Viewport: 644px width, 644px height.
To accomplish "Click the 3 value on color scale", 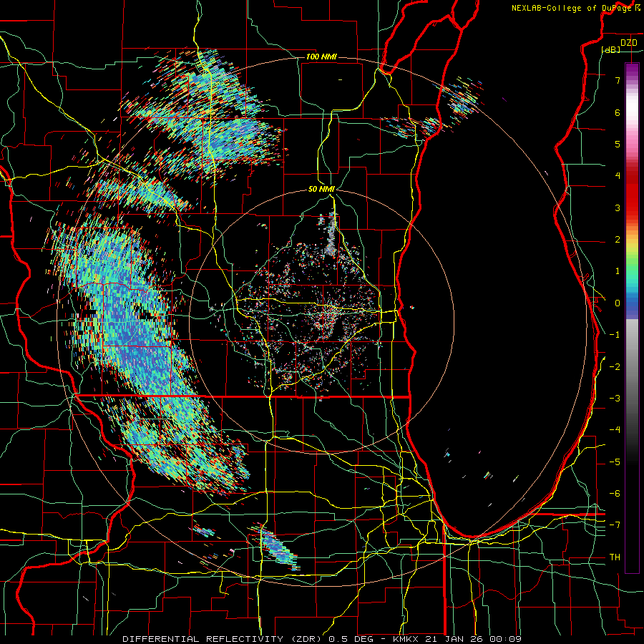I will pos(618,208).
